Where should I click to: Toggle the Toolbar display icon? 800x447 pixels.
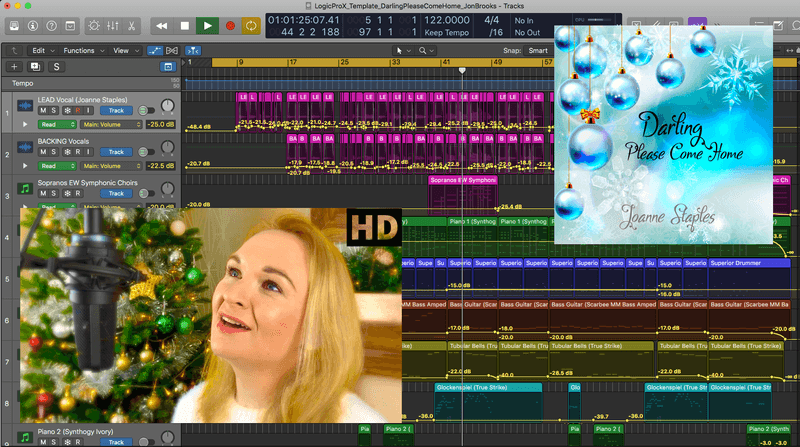(x=70, y=26)
